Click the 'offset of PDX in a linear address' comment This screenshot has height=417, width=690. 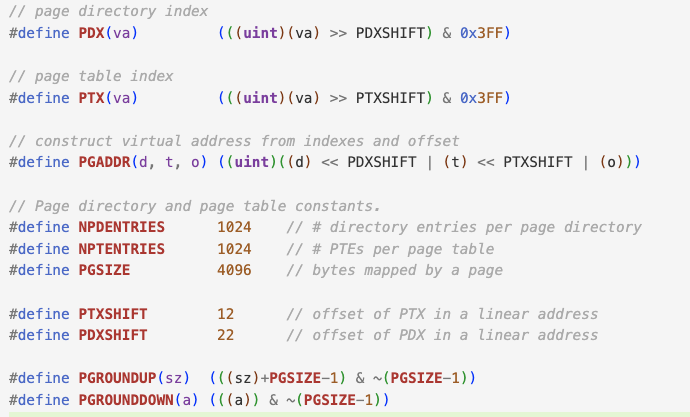pyautogui.click(x=442, y=335)
